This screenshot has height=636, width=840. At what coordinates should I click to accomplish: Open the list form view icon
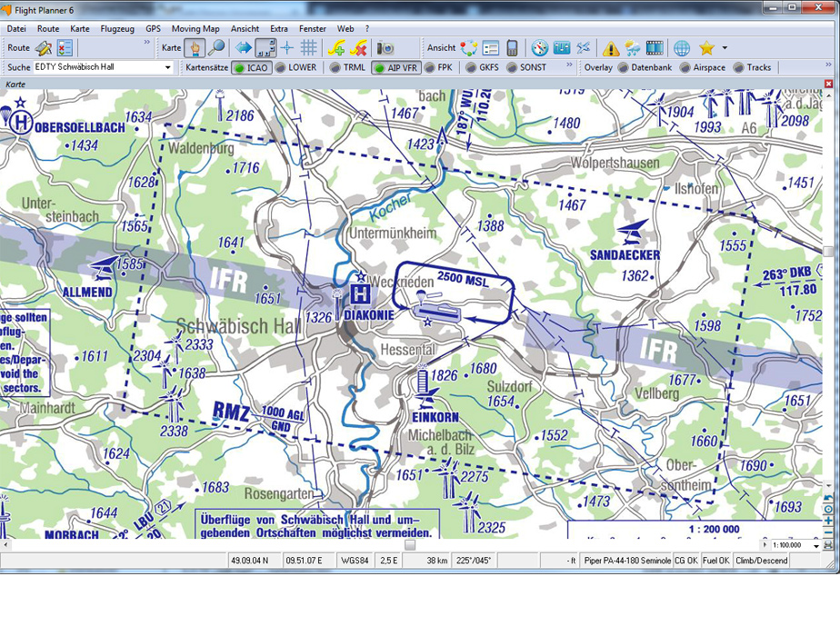tap(491, 48)
